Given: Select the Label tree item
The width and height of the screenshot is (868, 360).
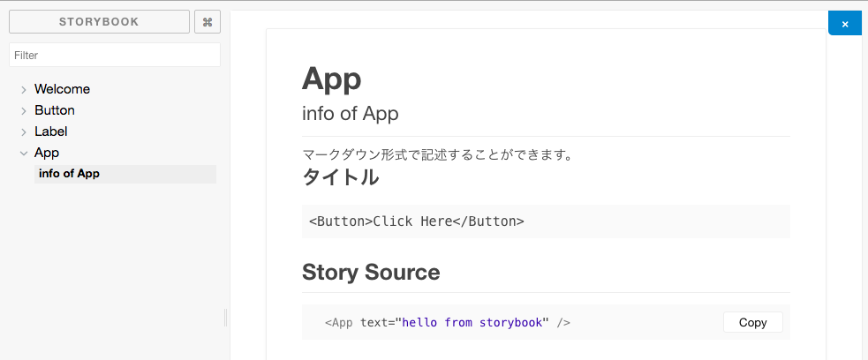Looking at the screenshot, I should [51, 131].
